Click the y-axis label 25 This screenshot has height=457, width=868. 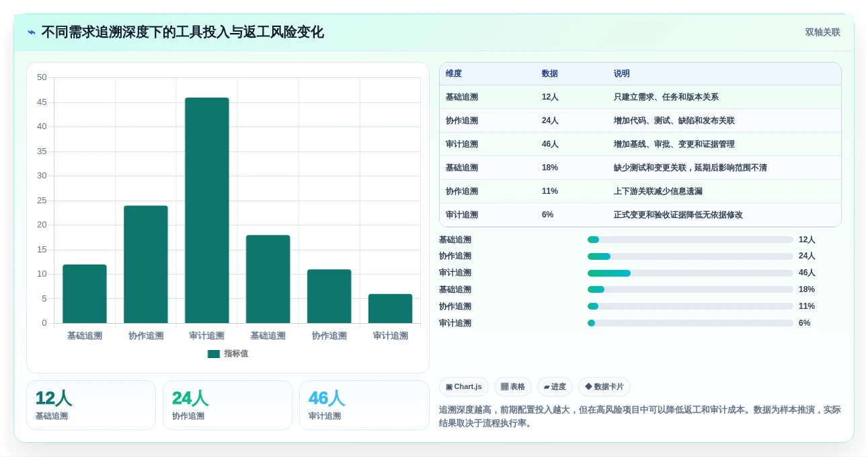tap(42, 201)
